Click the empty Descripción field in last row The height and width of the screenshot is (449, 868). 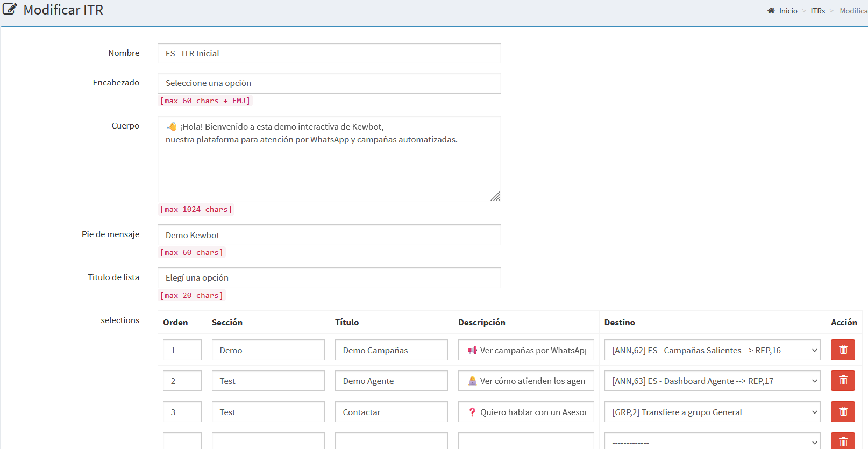[x=526, y=441]
